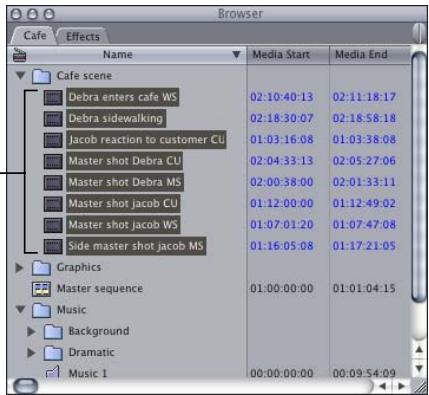Image resolution: width=429 pixels, height=395 pixels.
Task: Click Media Start value 02:10:40:13
Action: [282, 97]
